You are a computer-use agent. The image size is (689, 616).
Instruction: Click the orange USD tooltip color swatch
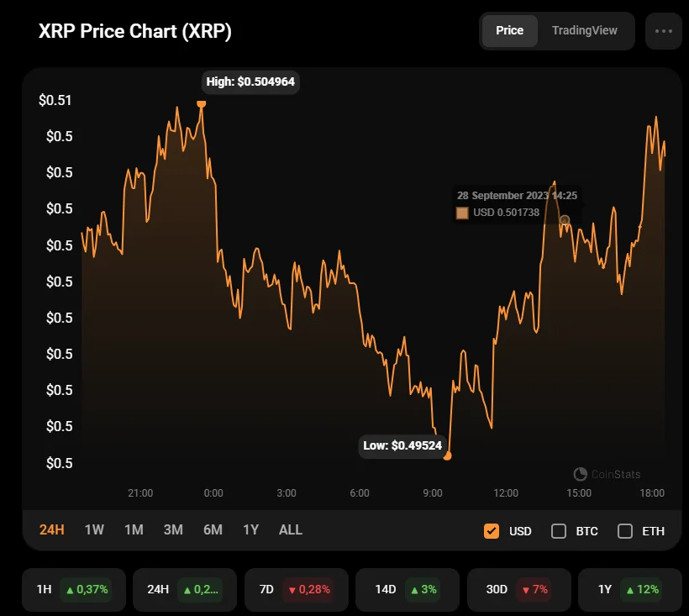click(x=462, y=213)
